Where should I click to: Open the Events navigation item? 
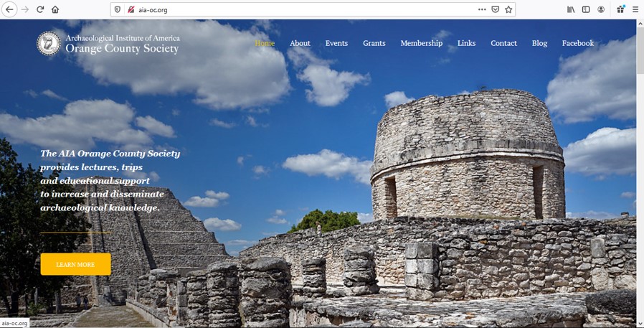point(336,43)
